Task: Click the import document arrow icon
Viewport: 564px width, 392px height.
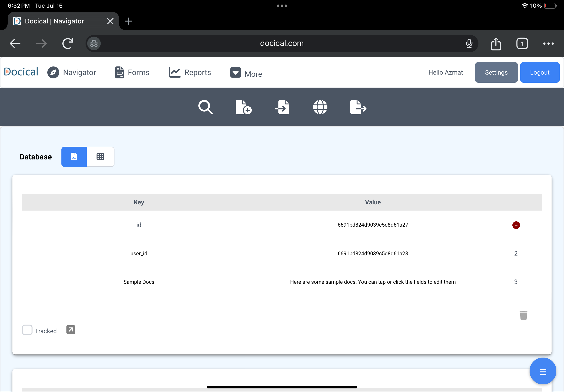Action: [282, 107]
